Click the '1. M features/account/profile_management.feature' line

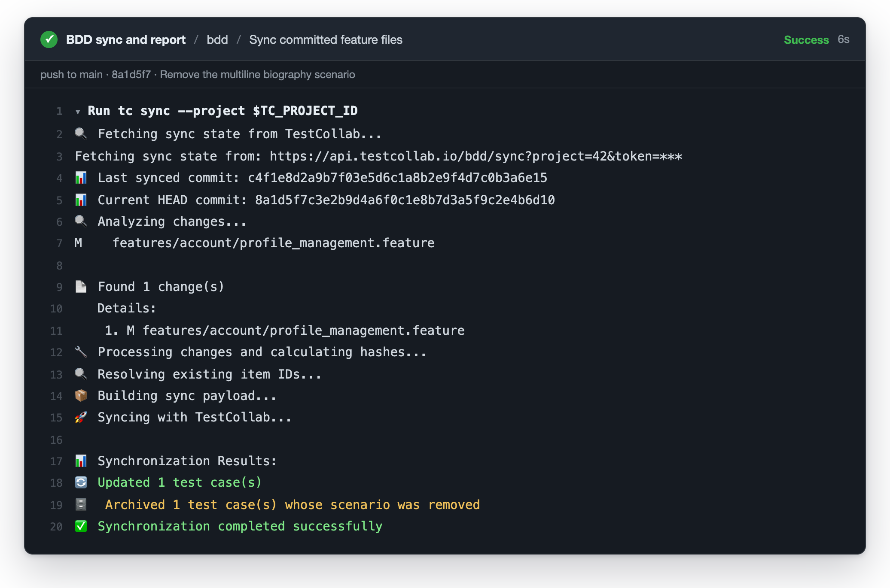[284, 330]
